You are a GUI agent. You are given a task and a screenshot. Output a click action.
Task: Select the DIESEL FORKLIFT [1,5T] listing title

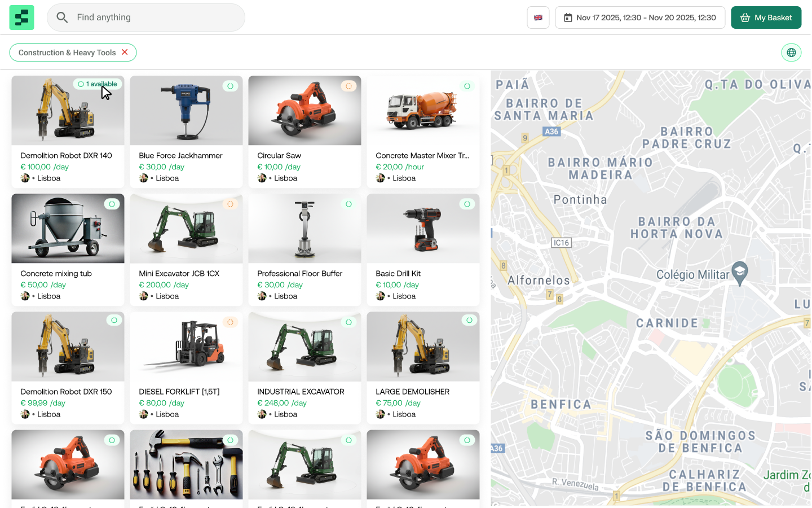coord(179,392)
